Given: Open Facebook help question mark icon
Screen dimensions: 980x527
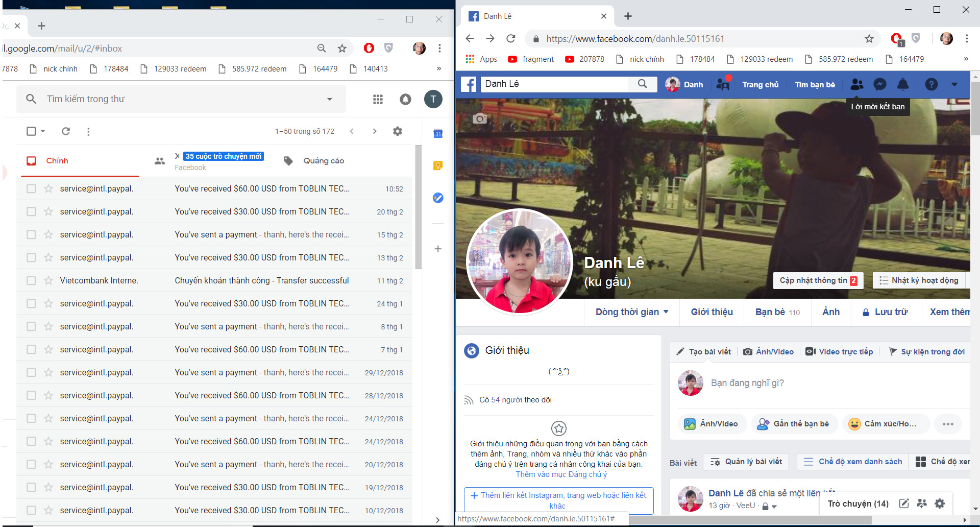Looking at the screenshot, I should coord(931,84).
